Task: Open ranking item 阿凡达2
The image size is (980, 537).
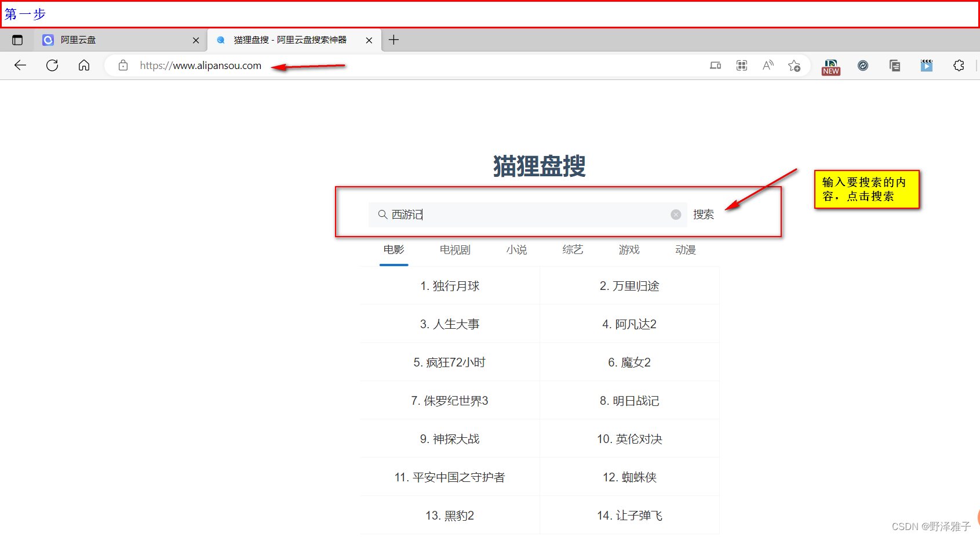Action: pos(629,324)
